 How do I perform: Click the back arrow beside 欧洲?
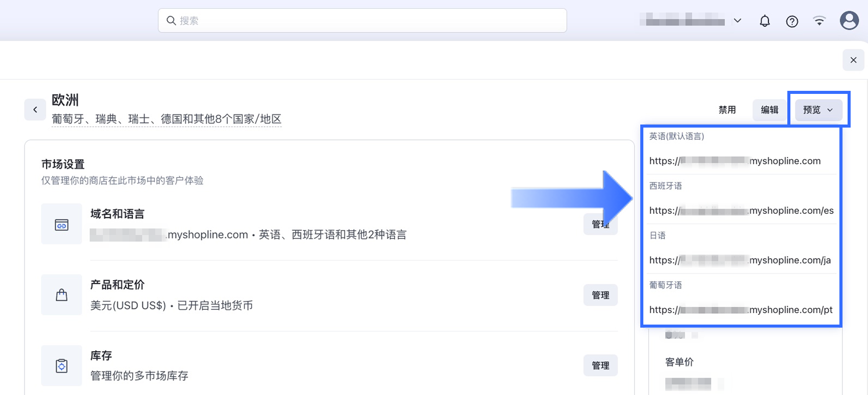click(x=35, y=110)
